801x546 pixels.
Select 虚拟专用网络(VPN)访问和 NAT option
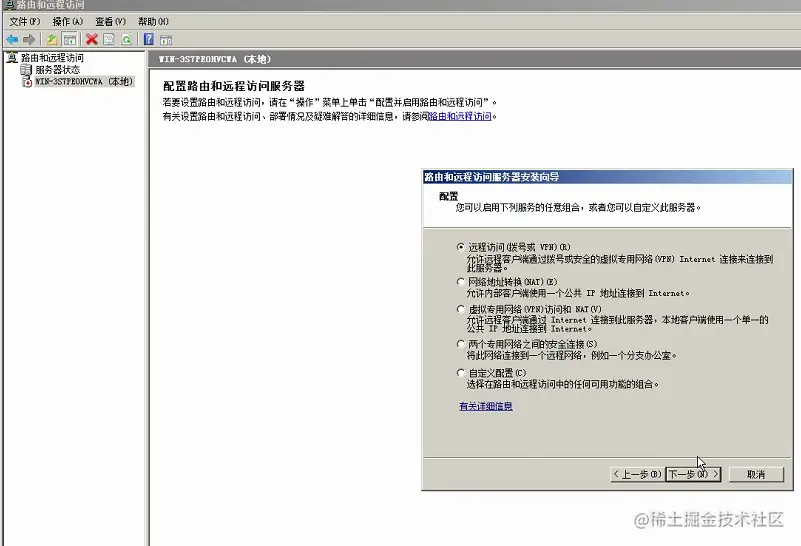(461, 310)
